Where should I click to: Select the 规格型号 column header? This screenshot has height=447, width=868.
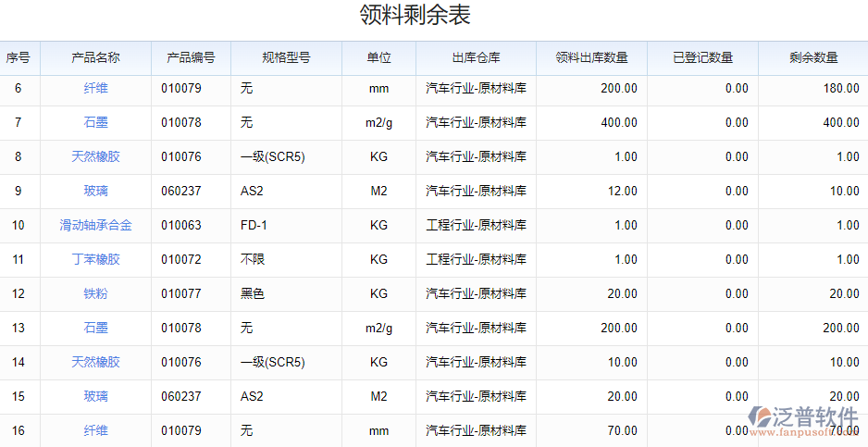(286, 57)
